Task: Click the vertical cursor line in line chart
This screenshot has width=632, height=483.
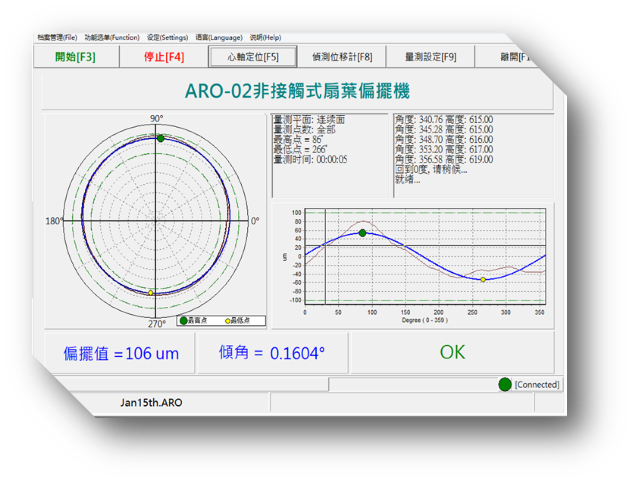Action: 325,256
